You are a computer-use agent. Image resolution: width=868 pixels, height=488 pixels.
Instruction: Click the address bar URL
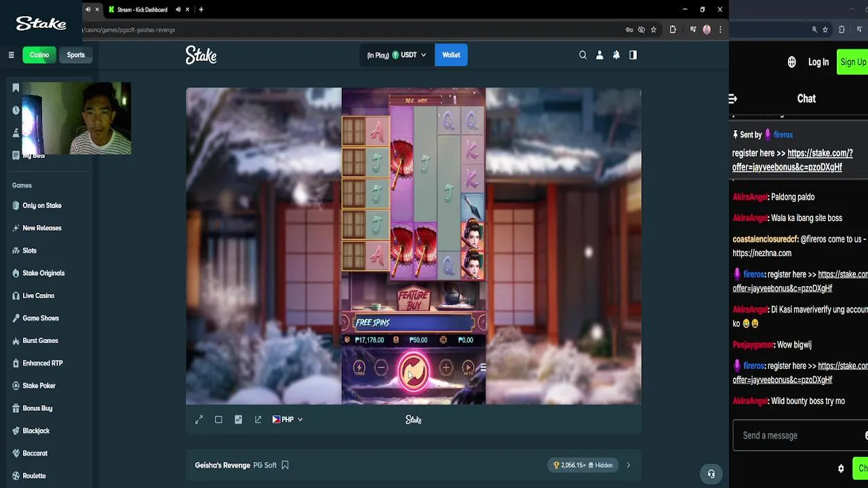pyautogui.click(x=130, y=30)
